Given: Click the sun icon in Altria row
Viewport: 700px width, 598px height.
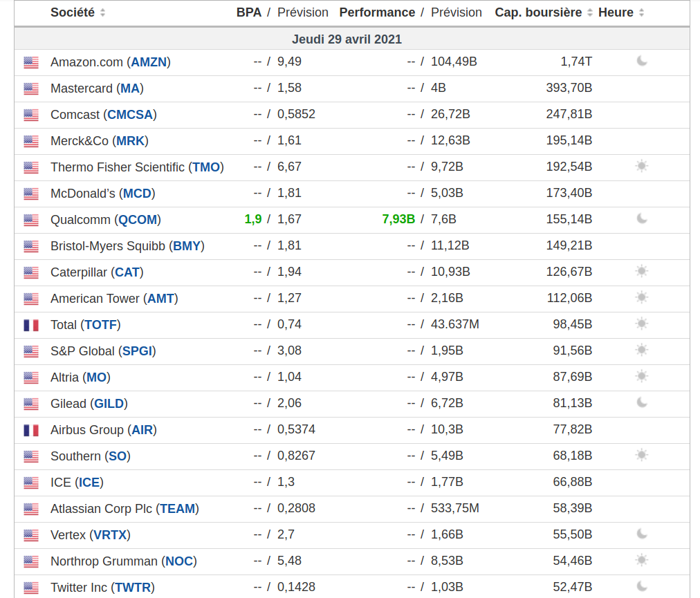Looking at the screenshot, I should tap(642, 377).
